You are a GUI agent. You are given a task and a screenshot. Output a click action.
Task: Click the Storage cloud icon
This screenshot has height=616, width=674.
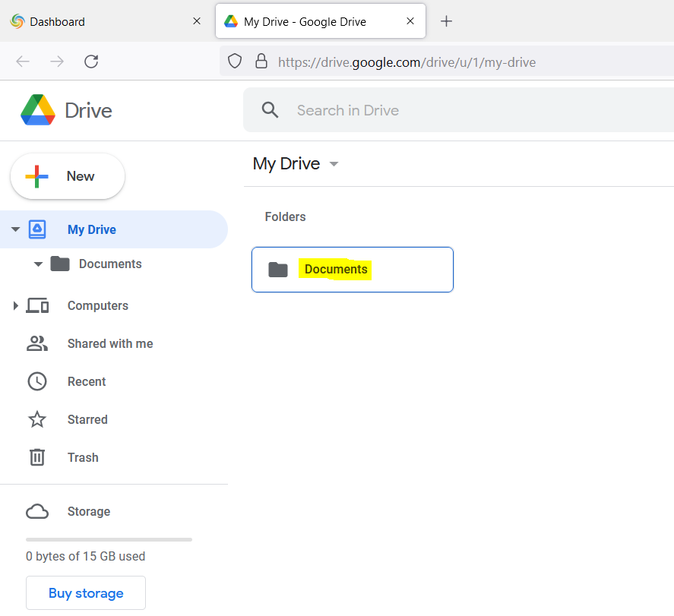[x=37, y=512]
